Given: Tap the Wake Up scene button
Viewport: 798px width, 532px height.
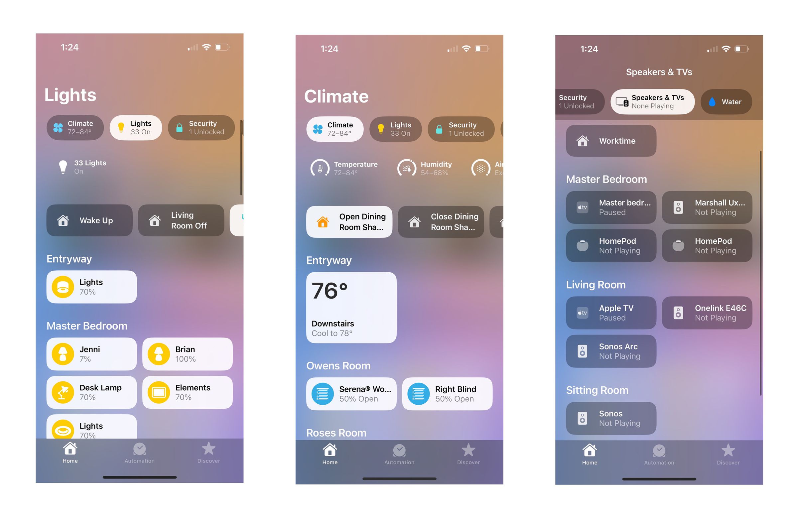Looking at the screenshot, I should [x=91, y=221].
